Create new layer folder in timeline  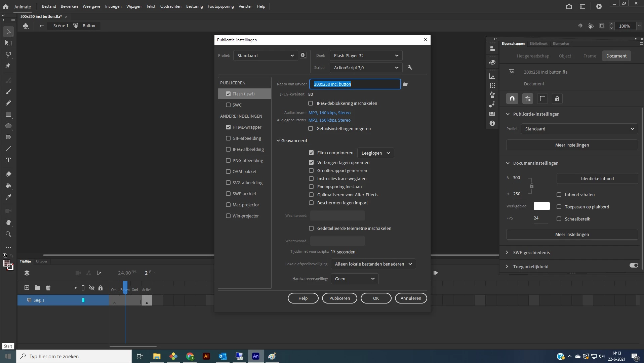[x=38, y=288]
